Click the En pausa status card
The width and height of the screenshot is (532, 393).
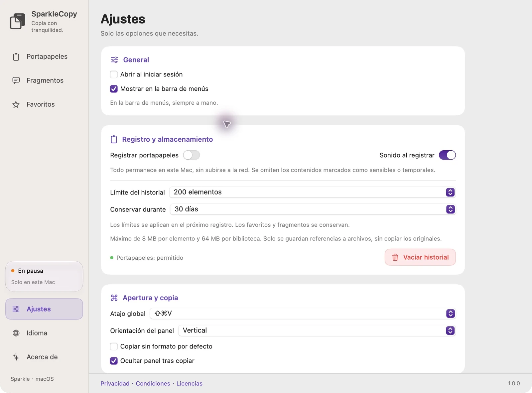pos(44,276)
